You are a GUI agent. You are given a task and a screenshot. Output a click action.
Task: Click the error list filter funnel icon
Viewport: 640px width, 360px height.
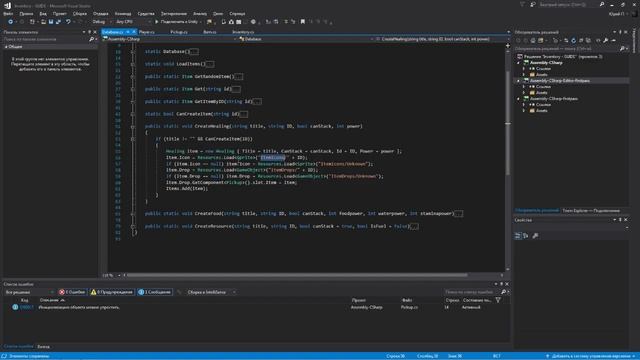(498, 300)
